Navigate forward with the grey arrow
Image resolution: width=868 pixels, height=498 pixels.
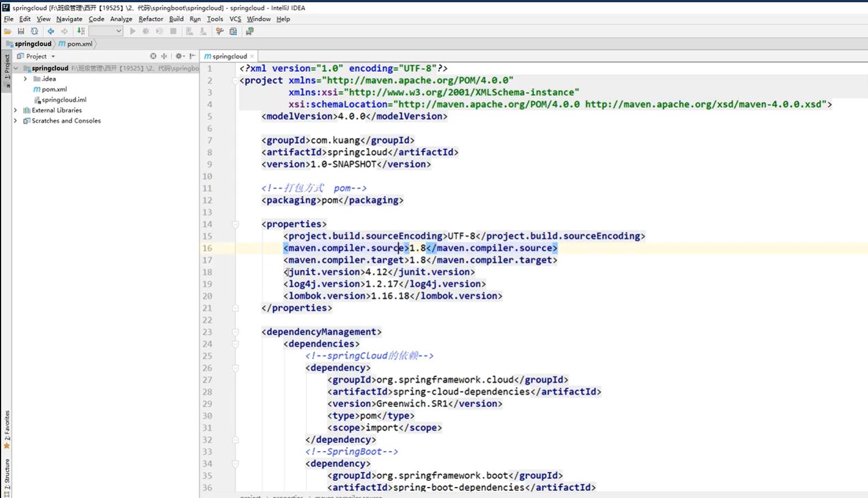[x=64, y=32]
